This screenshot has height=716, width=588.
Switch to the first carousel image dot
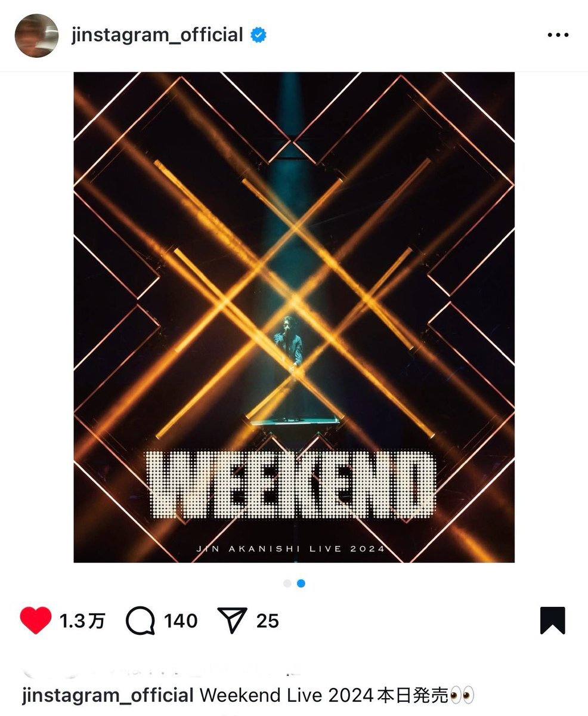pos(287,584)
